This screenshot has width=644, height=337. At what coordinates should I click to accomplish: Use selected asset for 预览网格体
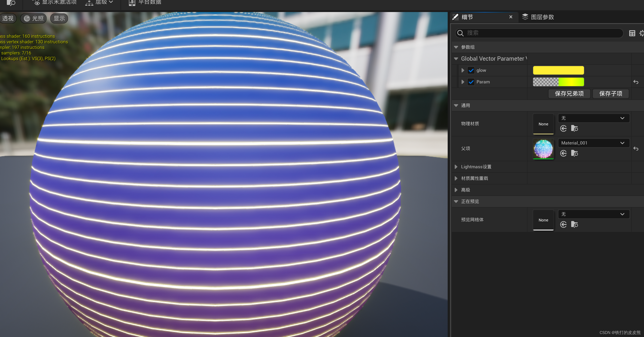click(563, 225)
